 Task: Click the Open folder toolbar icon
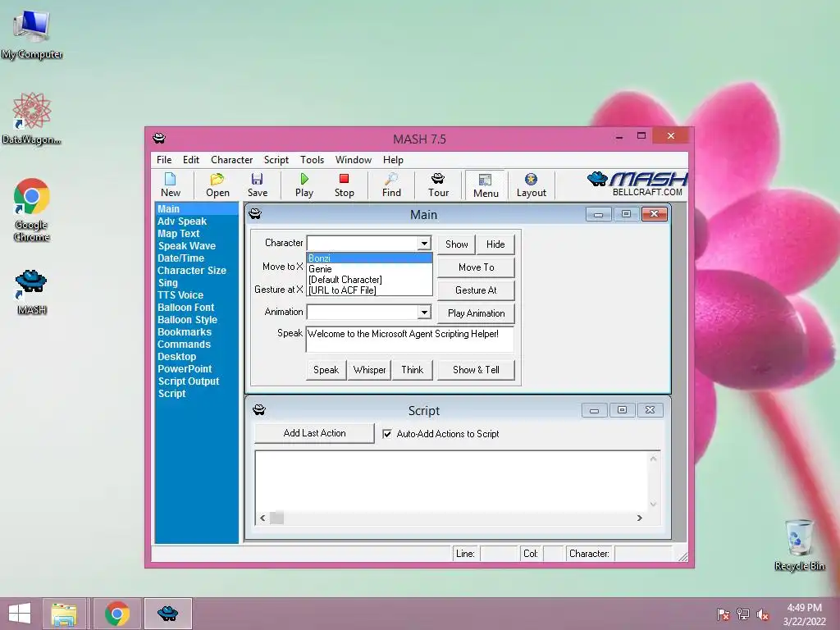(x=217, y=185)
